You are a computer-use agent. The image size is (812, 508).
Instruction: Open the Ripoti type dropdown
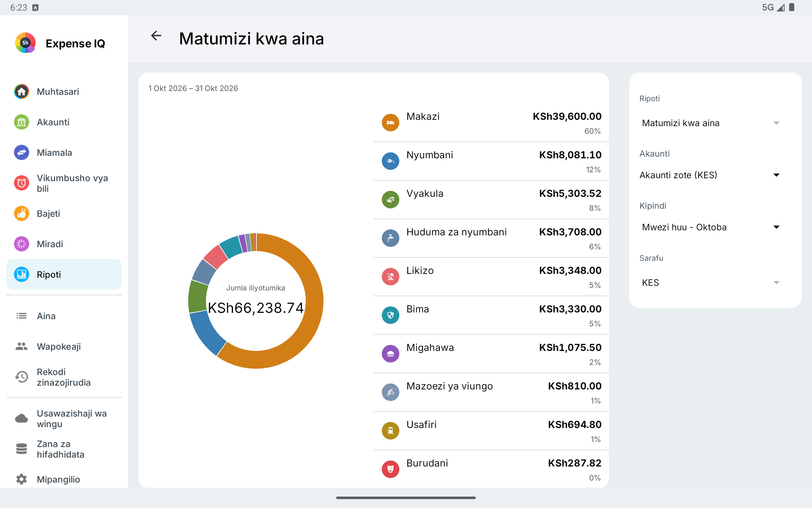click(710, 123)
